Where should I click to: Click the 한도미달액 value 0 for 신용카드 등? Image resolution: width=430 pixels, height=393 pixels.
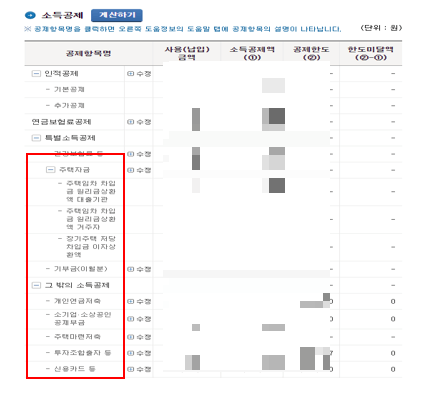click(x=393, y=369)
